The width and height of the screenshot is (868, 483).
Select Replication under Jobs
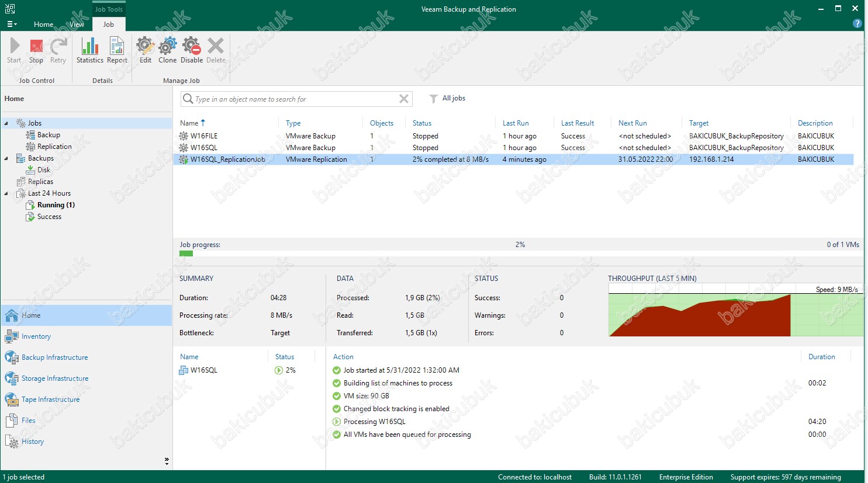point(54,147)
